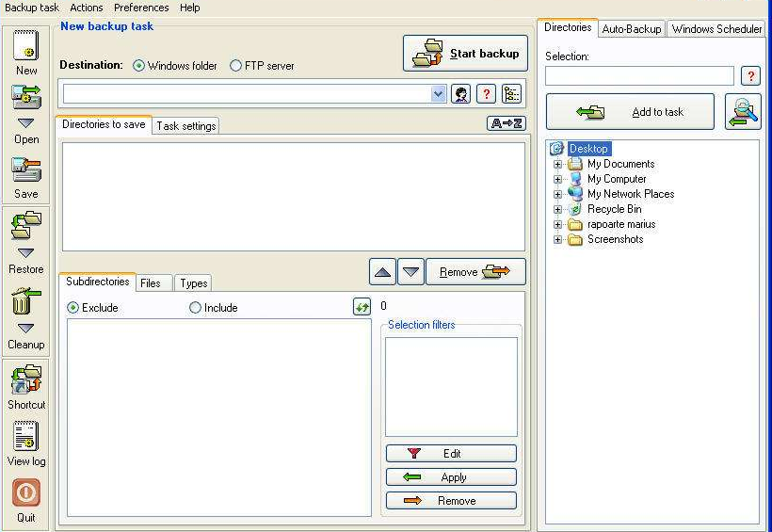The height and width of the screenshot is (532, 772).
Task: Expand the My Documents tree node
Action: click(557, 164)
